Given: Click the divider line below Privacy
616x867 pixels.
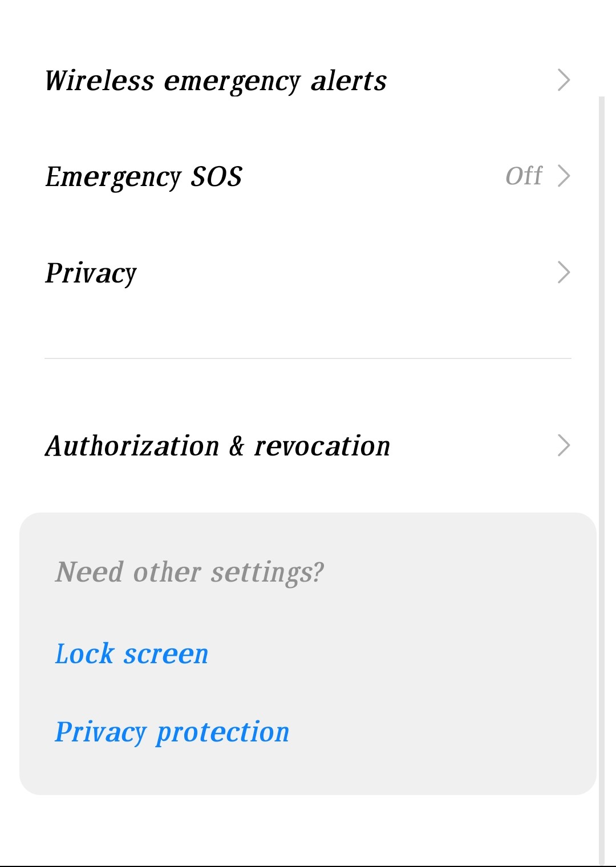Looking at the screenshot, I should point(308,358).
